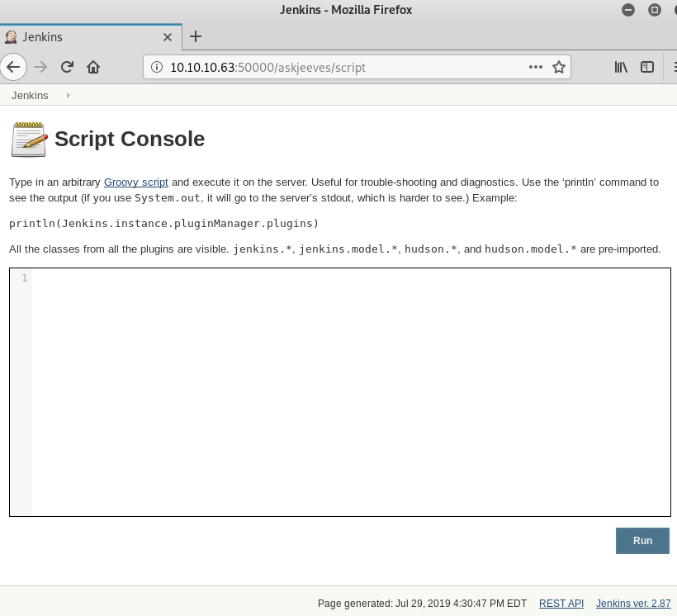Select the Jenkins browser tab
The height and width of the screenshot is (616, 677).
[91, 37]
